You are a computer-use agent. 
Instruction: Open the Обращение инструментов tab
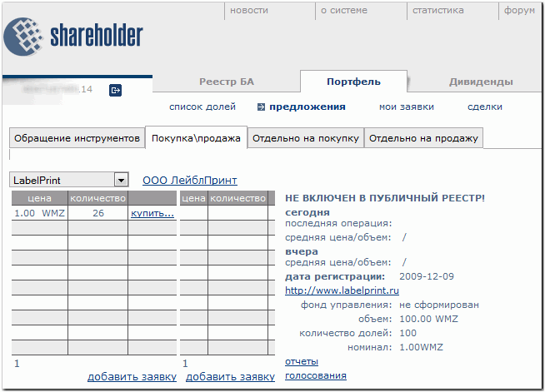pos(77,138)
